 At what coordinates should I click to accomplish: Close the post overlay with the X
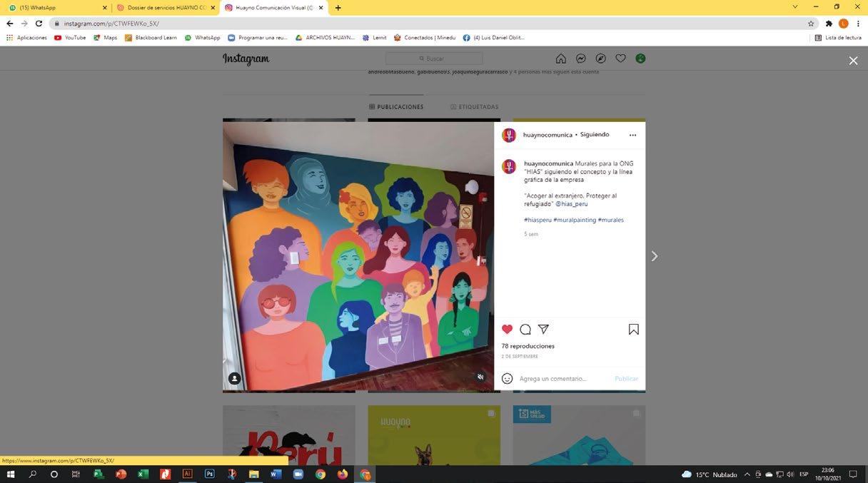point(853,61)
